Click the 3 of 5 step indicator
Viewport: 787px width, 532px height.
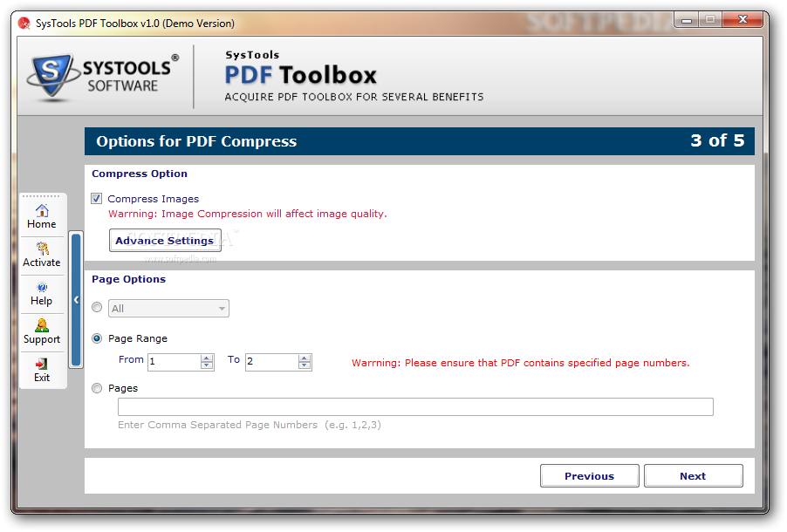[717, 140]
